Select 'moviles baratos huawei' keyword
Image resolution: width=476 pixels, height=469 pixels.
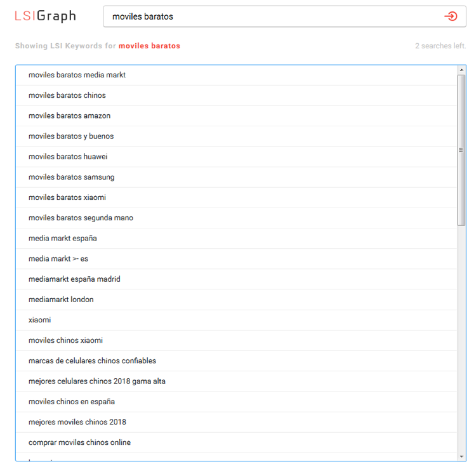coord(237,157)
